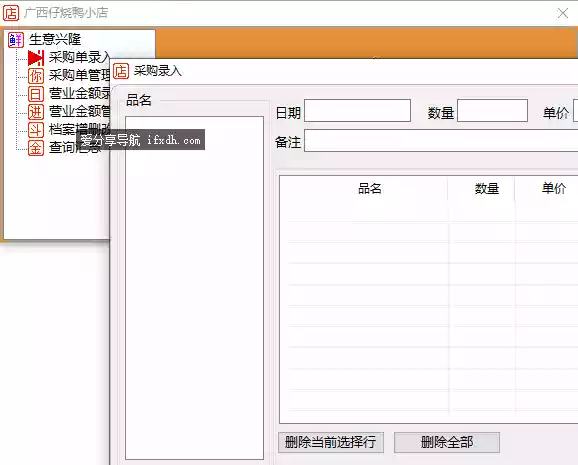This screenshot has height=465, width=578.
Task: Select the 档案 tree entry
Action: pyautogui.click(x=79, y=129)
